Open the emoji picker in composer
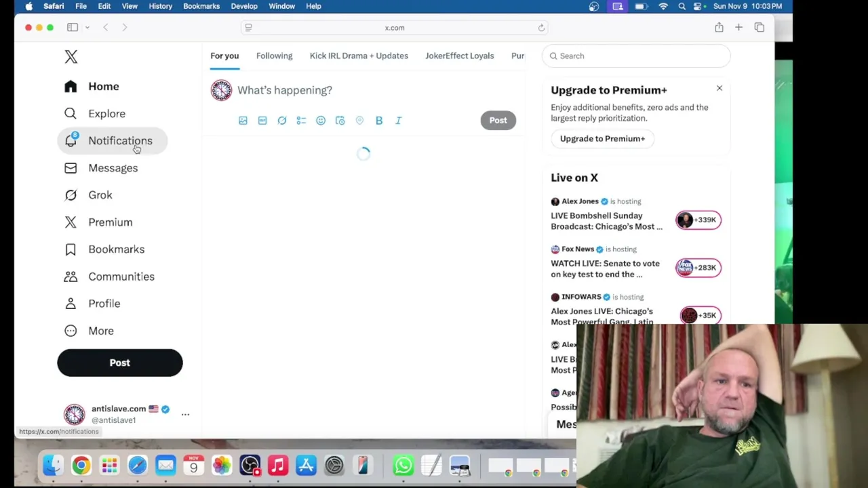 coord(321,121)
